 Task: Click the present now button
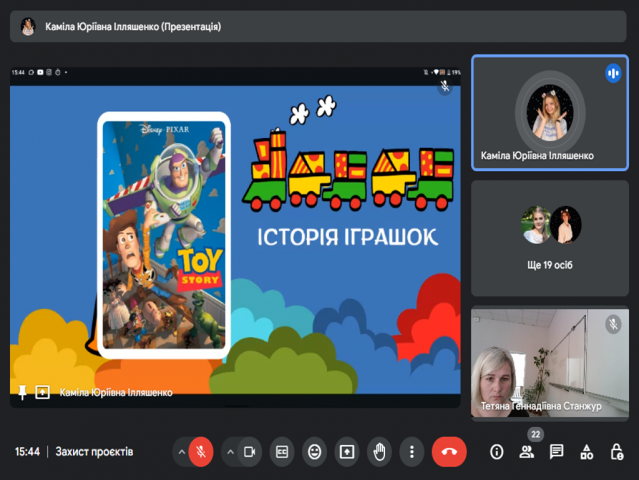[347, 451]
